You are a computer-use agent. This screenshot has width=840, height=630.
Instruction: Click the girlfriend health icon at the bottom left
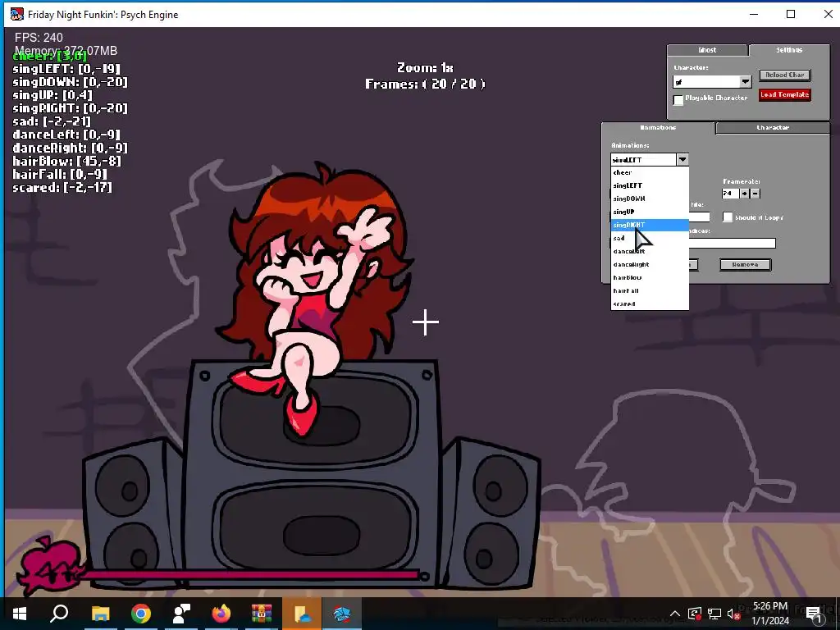point(51,565)
